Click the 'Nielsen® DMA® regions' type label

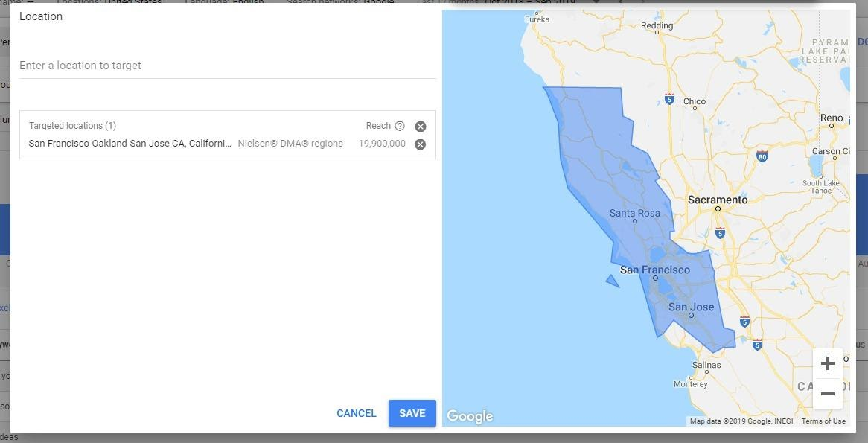[x=290, y=144]
